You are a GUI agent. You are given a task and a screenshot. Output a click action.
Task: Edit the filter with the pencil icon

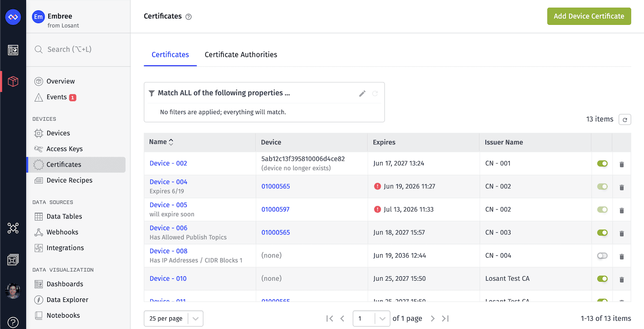point(362,93)
